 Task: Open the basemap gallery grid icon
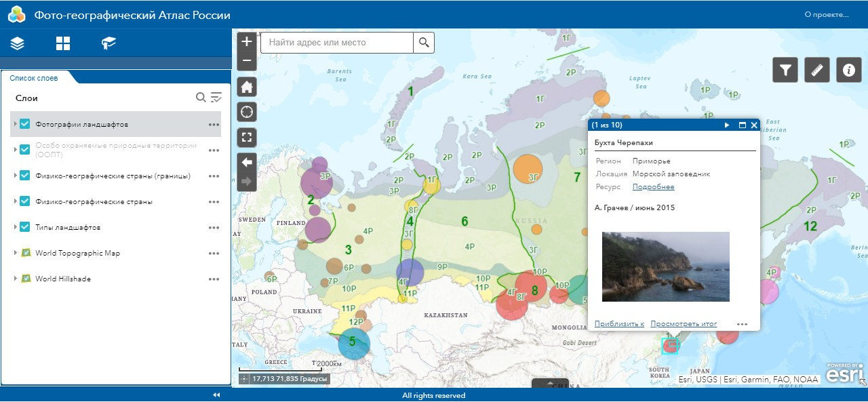pyautogui.click(x=63, y=43)
